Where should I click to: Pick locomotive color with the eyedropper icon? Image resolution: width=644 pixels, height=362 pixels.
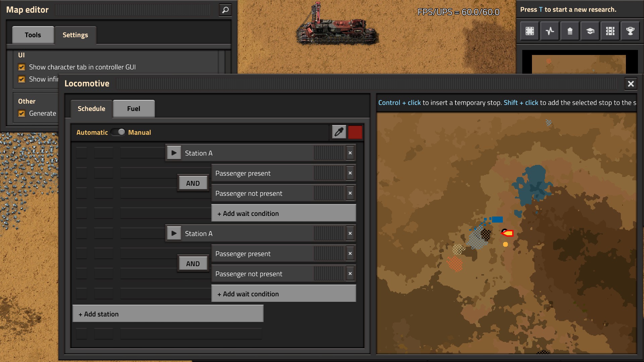(339, 132)
